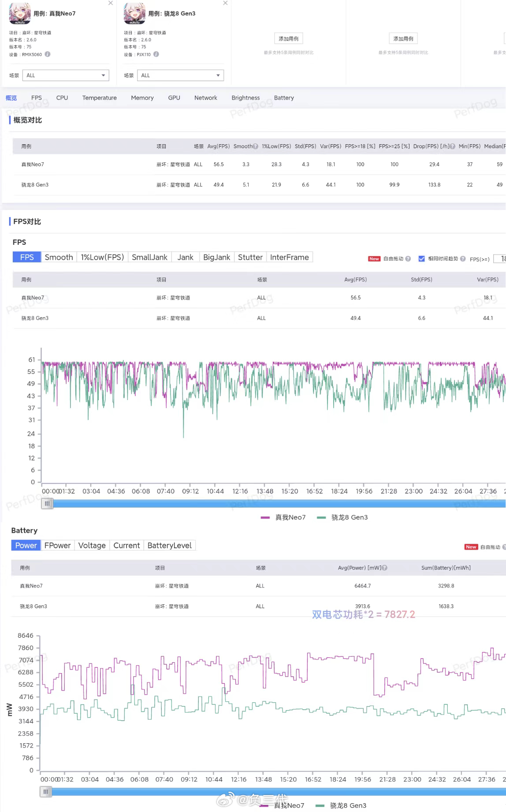Select the Current battery metric

(x=126, y=546)
